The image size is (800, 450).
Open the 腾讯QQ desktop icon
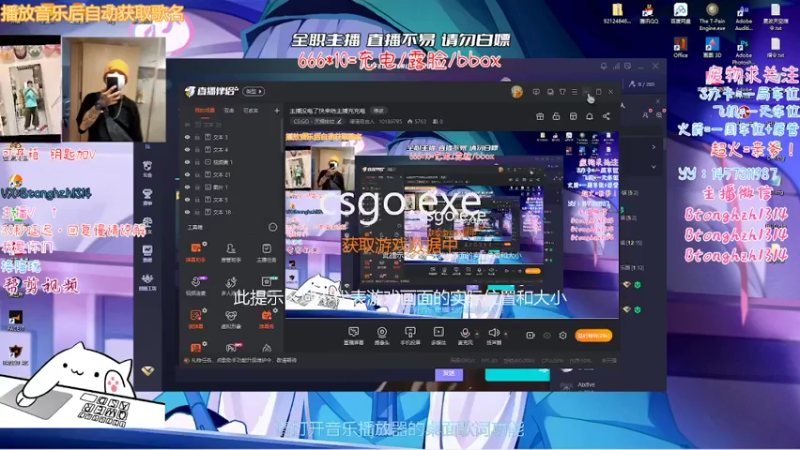click(648, 13)
